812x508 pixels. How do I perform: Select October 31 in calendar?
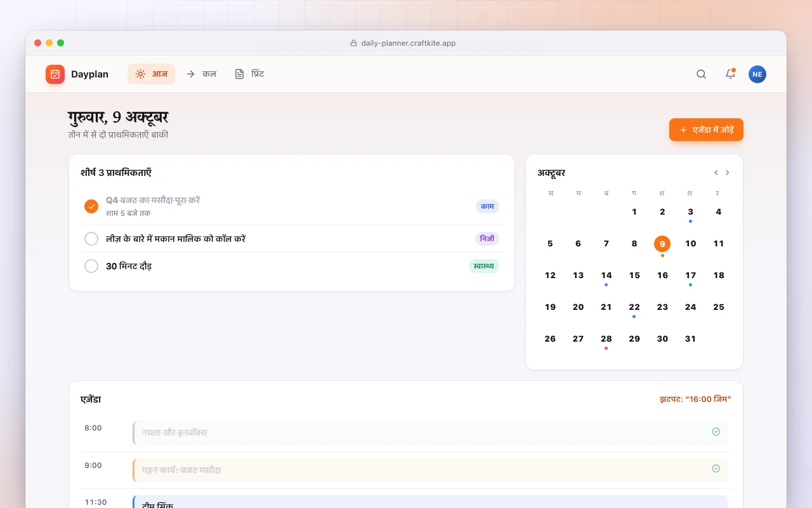(x=690, y=339)
